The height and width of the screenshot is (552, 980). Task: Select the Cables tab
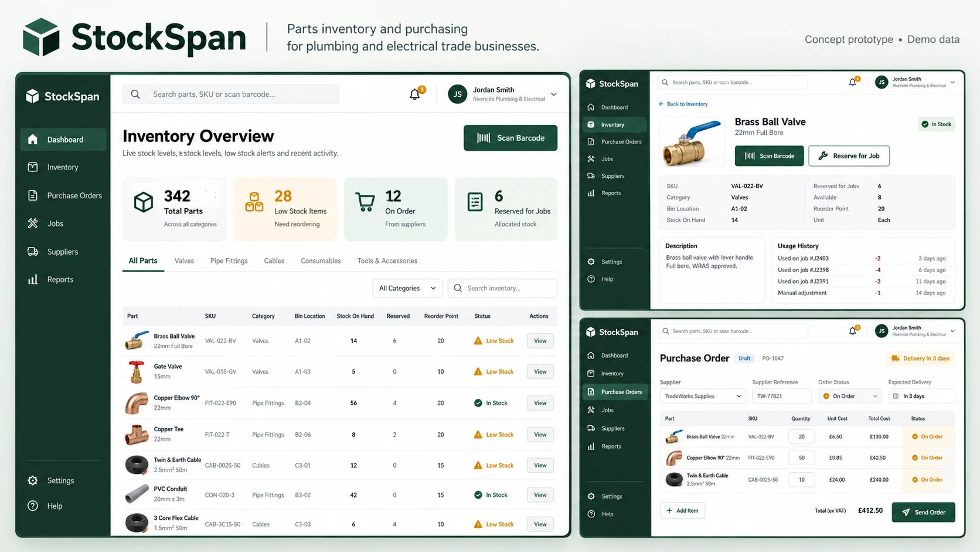(x=274, y=261)
